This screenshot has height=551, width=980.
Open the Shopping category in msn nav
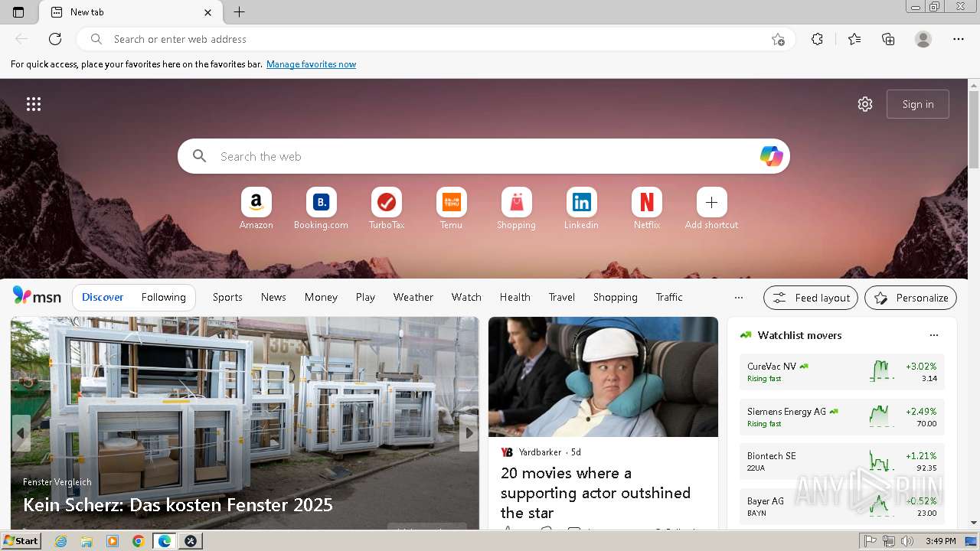tap(615, 297)
